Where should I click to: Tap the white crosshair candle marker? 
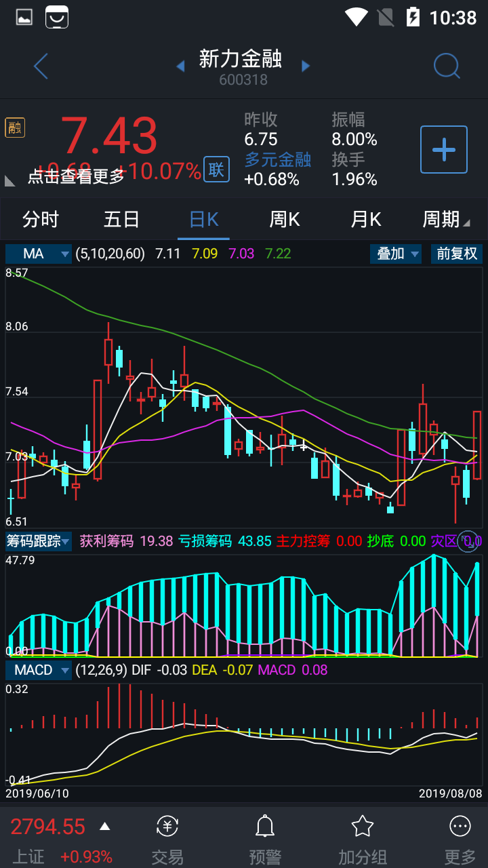pyautogui.click(x=303, y=446)
